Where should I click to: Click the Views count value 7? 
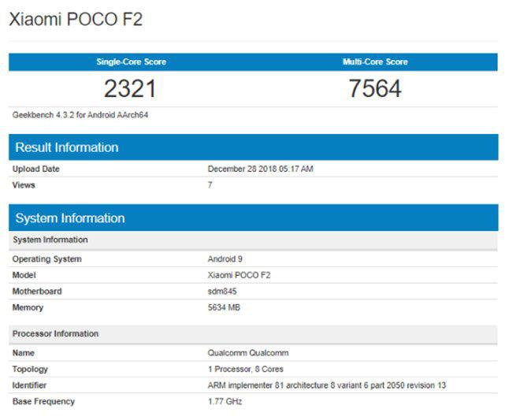[210, 185]
